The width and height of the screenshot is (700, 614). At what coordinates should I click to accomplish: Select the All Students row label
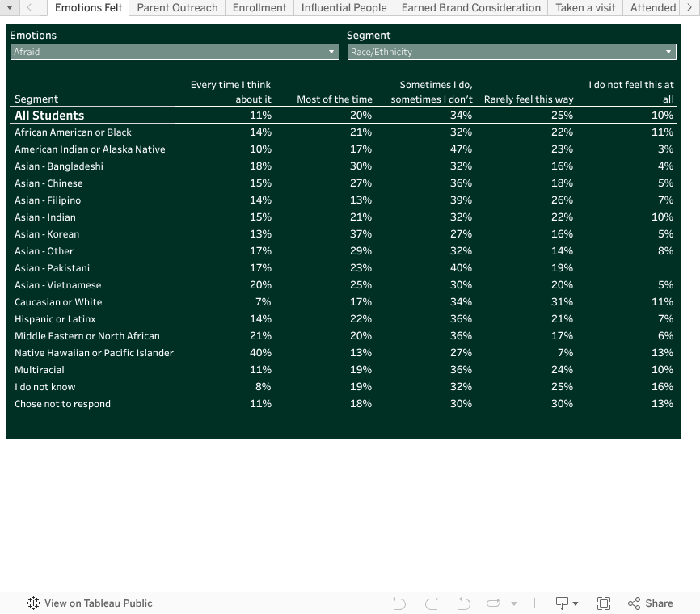click(x=49, y=116)
